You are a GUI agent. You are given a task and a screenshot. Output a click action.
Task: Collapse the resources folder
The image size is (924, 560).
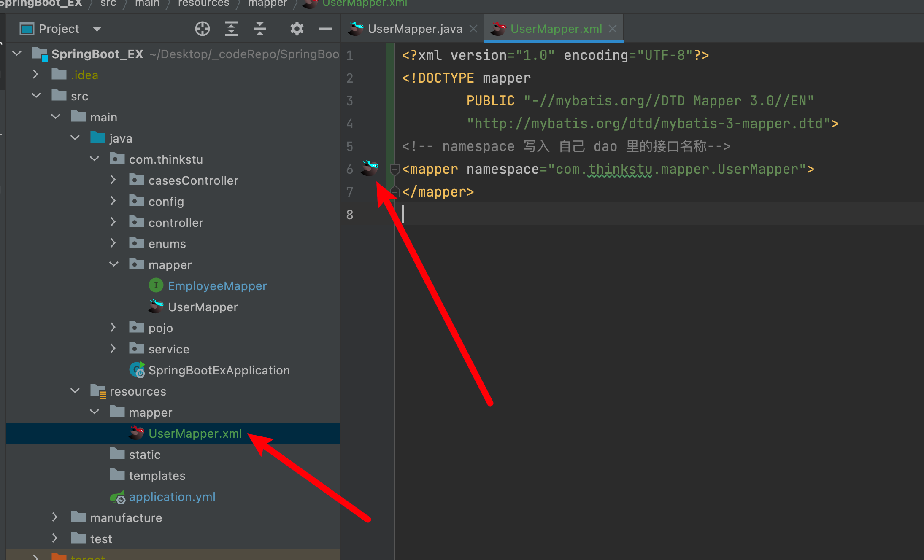75,391
